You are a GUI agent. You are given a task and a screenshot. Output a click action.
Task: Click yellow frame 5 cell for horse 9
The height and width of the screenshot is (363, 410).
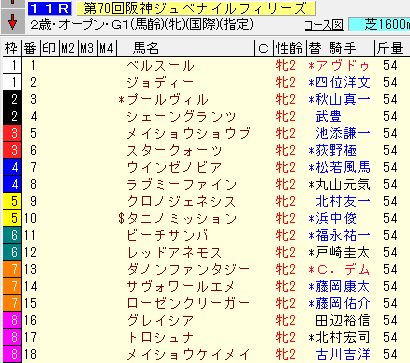click(x=12, y=201)
